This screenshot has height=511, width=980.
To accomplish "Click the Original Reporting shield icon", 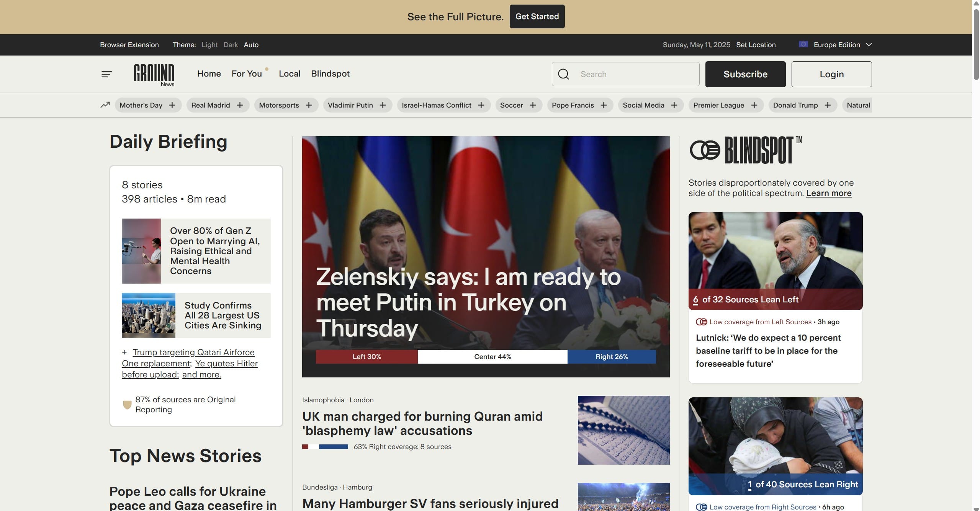I will tap(127, 405).
